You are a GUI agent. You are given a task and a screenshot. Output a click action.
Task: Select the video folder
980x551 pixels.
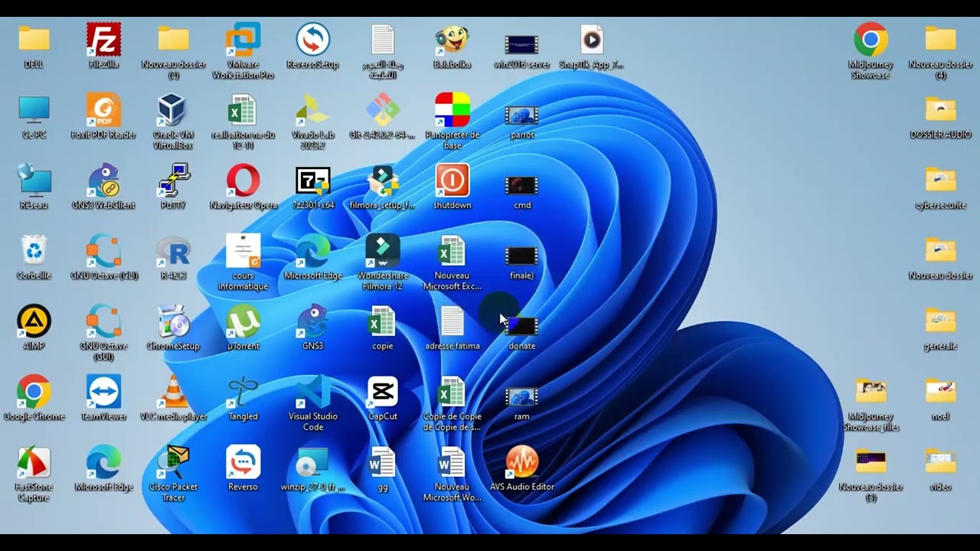point(940,462)
